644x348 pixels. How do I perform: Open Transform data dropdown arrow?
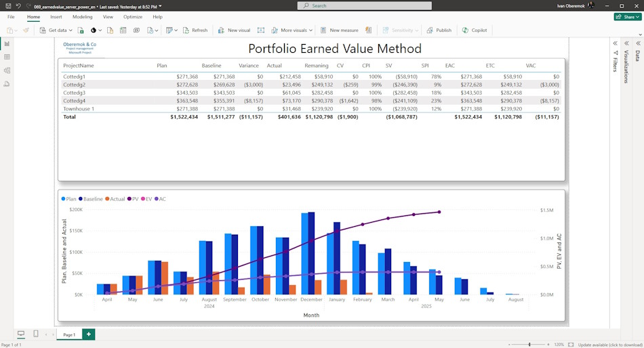click(176, 30)
